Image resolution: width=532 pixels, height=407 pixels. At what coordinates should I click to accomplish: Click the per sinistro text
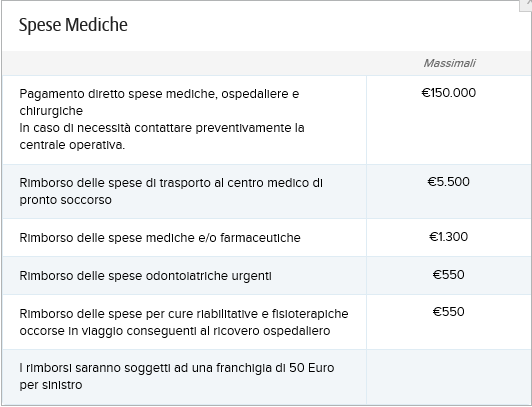[x=51, y=385]
